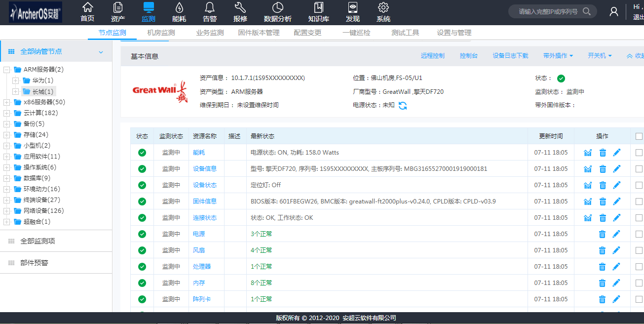Open the 告警 alarm module
Screen dimensions: 644x324
(209, 12)
